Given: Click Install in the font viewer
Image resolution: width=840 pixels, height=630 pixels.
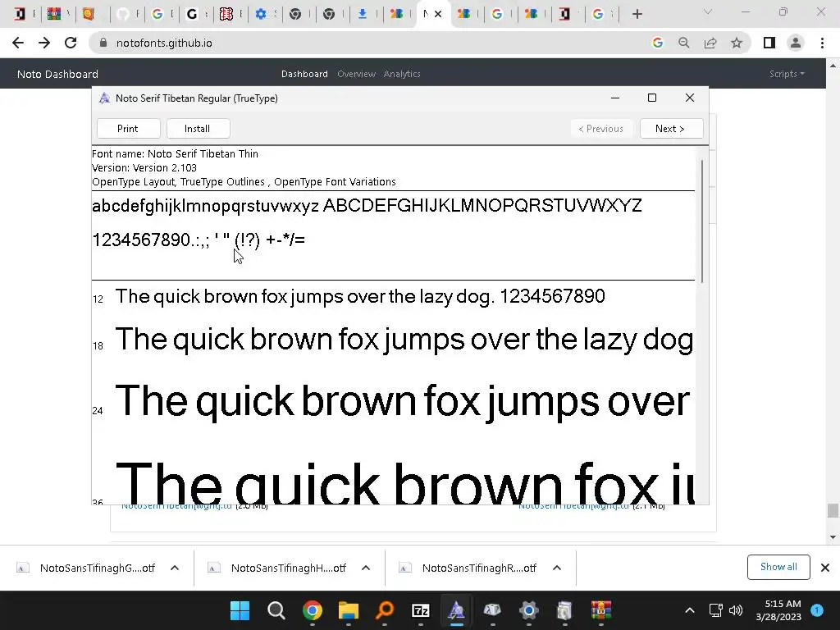Looking at the screenshot, I should point(198,129).
